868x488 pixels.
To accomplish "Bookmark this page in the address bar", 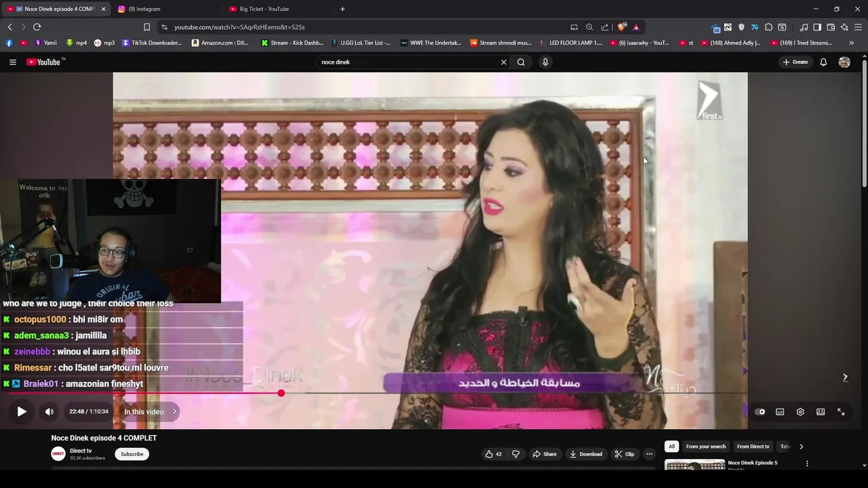I will tap(146, 27).
